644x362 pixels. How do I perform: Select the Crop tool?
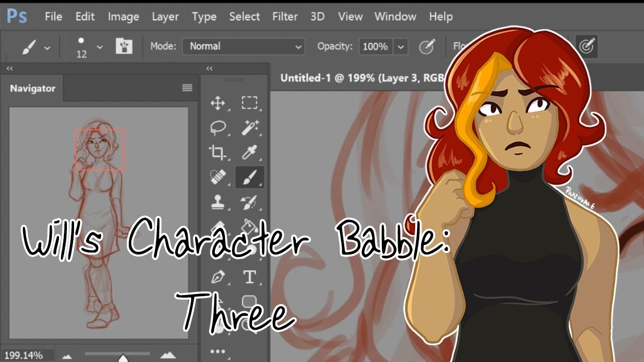[x=218, y=152]
